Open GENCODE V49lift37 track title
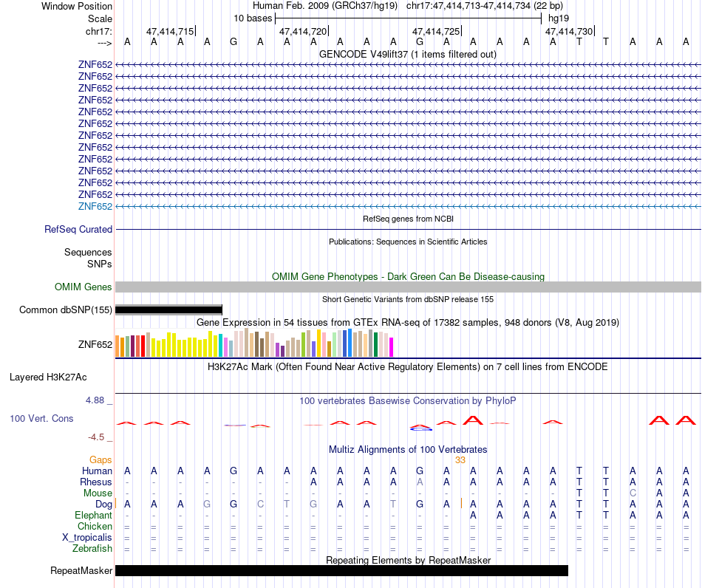The width and height of the screenshot is (702, 588). pyautogui.click(x=407, y=55)
